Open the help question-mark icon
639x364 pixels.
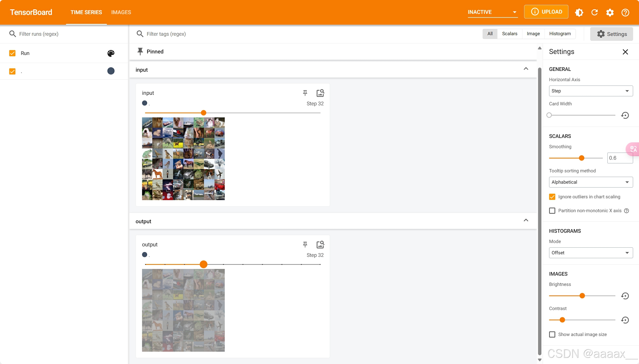[x=625, y=12]
